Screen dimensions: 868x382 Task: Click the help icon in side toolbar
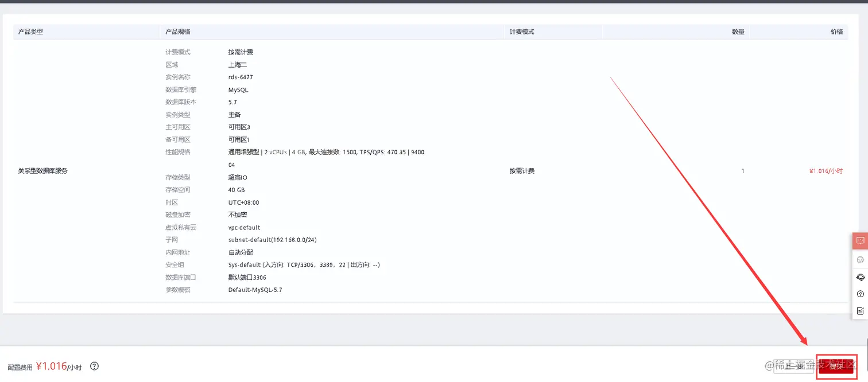pyautogui.click(x=860, y=294)
